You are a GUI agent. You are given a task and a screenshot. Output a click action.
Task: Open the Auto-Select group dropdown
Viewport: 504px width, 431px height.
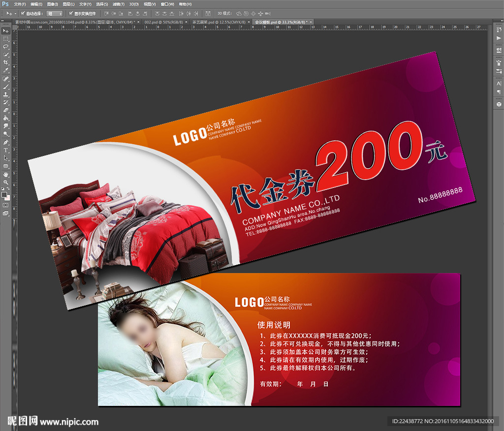[54, 13]
